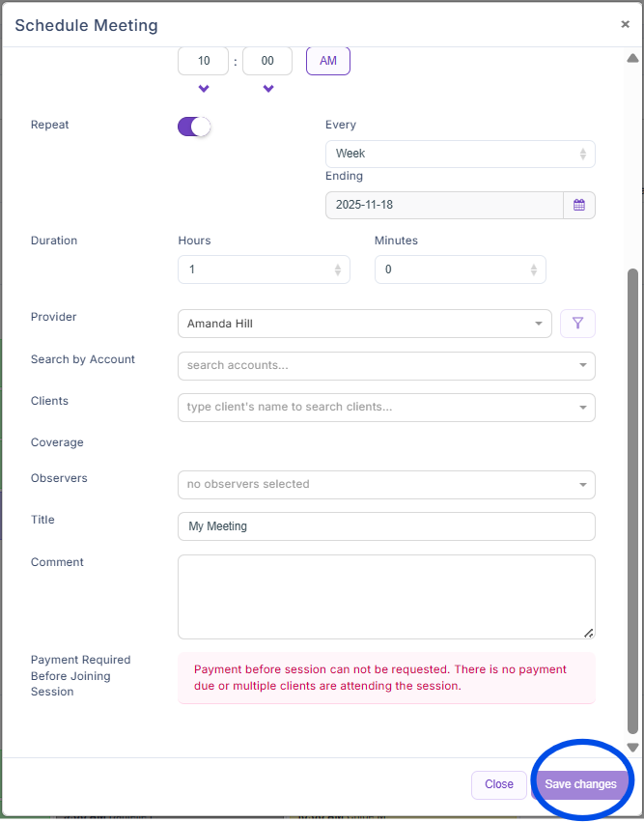Click the provider filter funnel icon
This screenshot has height=822, width=644.
click(577, 324)
